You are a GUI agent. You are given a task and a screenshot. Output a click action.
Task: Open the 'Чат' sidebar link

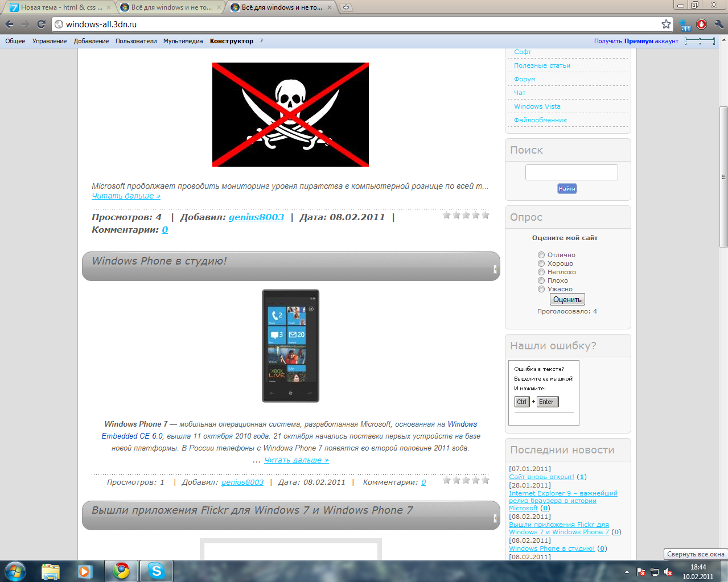520,93
